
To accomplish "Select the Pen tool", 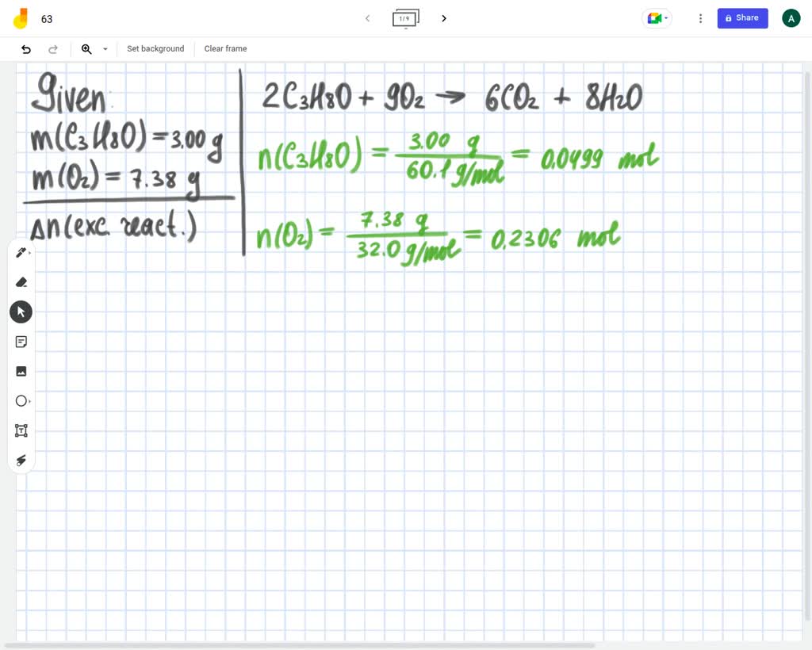I will [21, 253].
